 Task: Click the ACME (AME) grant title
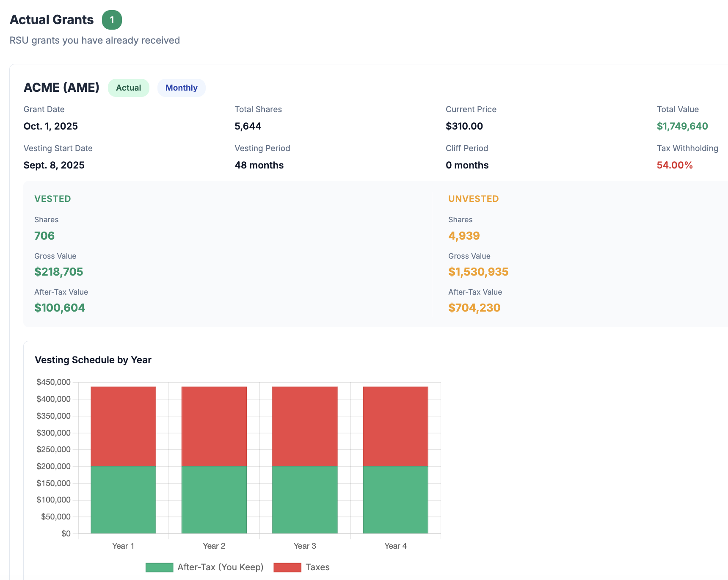point(61,88)
